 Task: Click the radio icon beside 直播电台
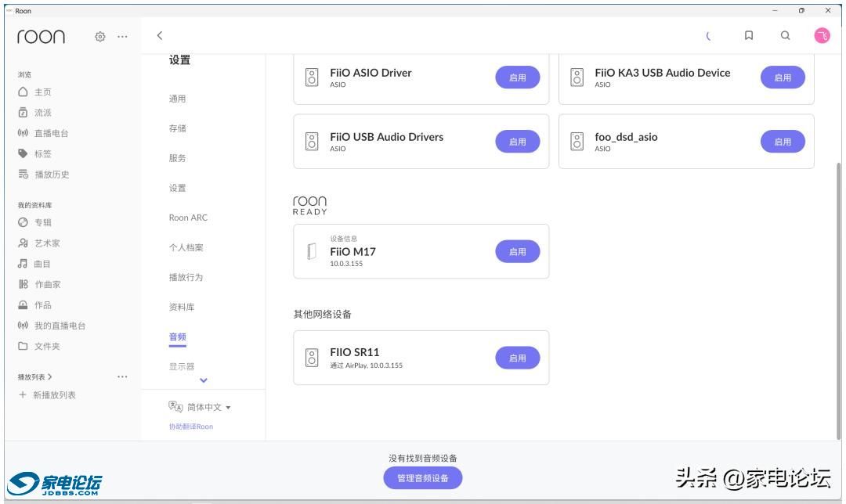coord(23,132)
